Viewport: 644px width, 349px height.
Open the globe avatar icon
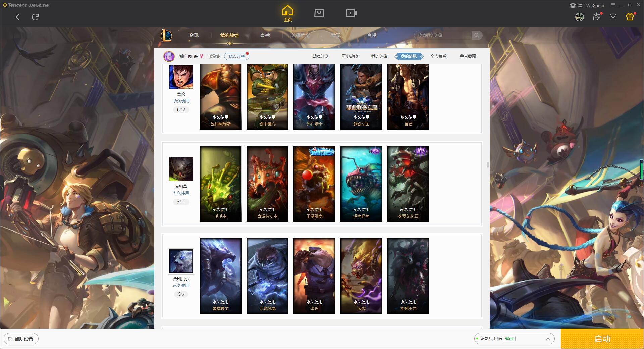(579, 17)
